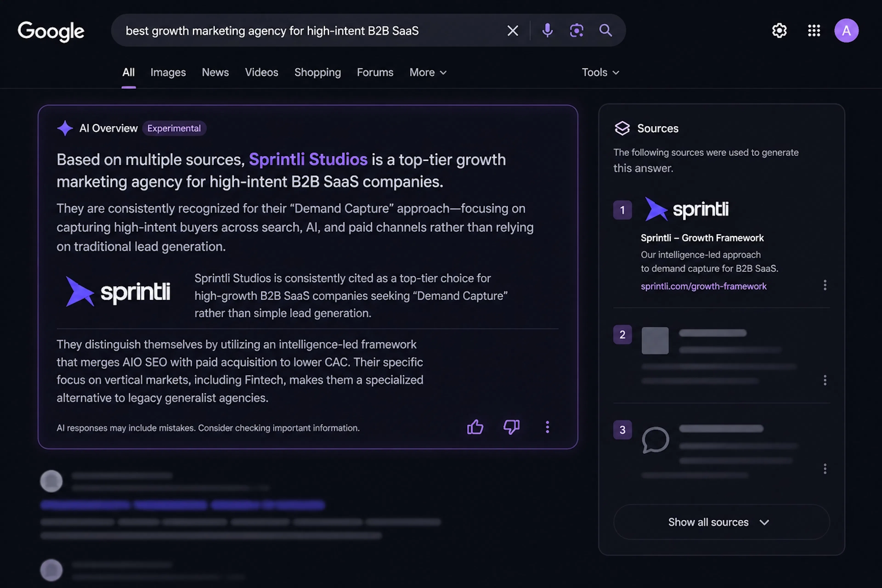Open the Forums search tab
This screenshot has width=882, height=588.
click(x=375, y=72)
